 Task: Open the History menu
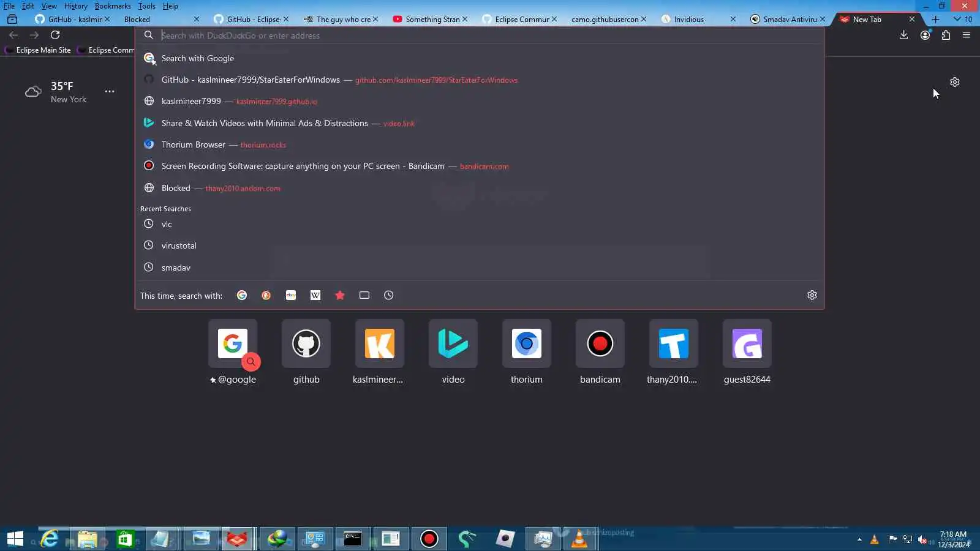[76, 6]
